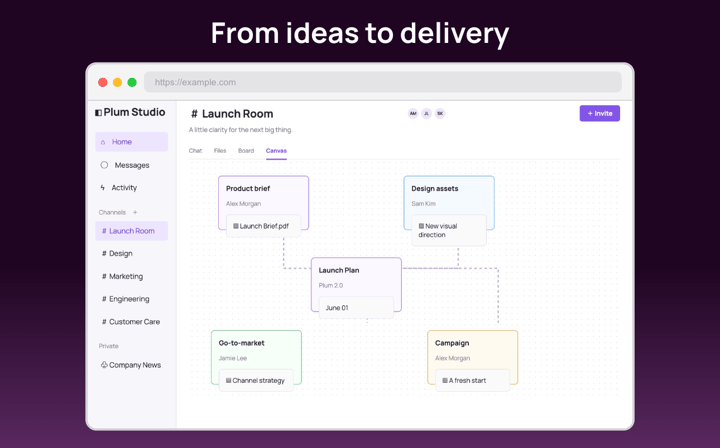Select the Design channel
Screen dimensions: 720x448
click(x=131, y=253)
